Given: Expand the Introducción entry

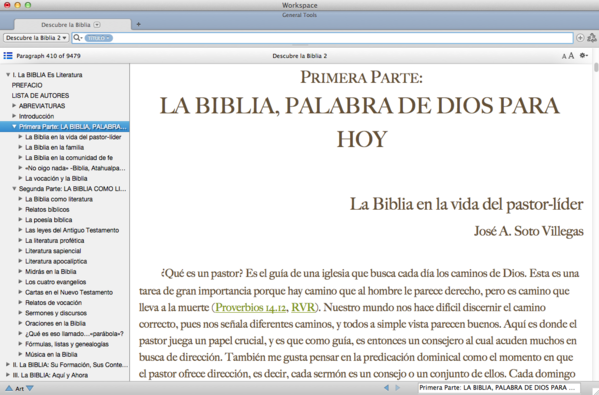Looking at the screenshot, I should tap(14, 116).
